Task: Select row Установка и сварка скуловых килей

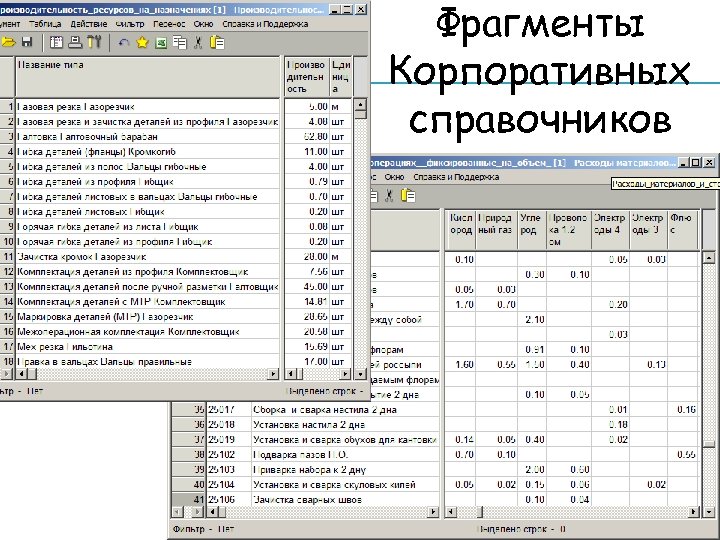Action: pyautogui.click(x=345, y=484)
